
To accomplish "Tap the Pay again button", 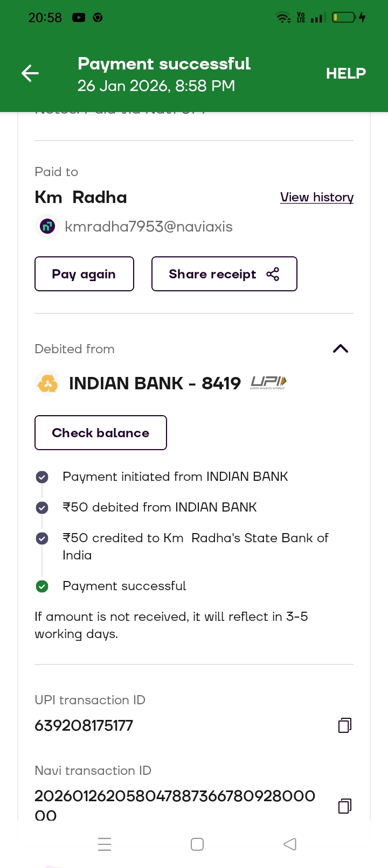I will (x=84, y=274).
